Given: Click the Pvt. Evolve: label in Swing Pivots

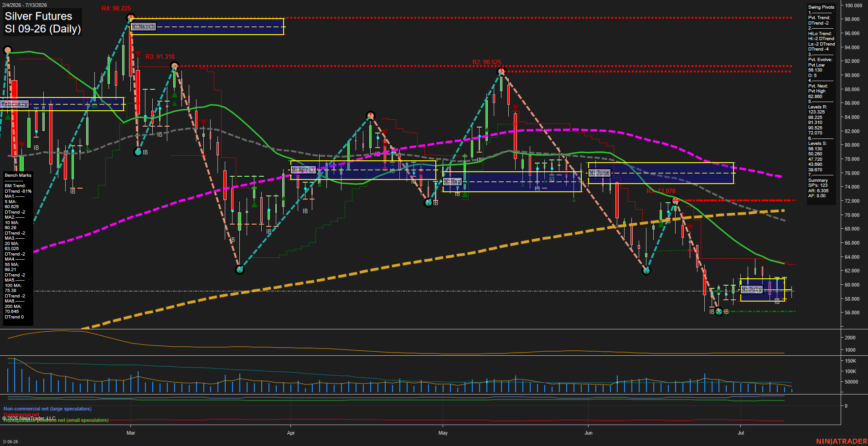Looking at the screenshot, I should tap(820, 60).
